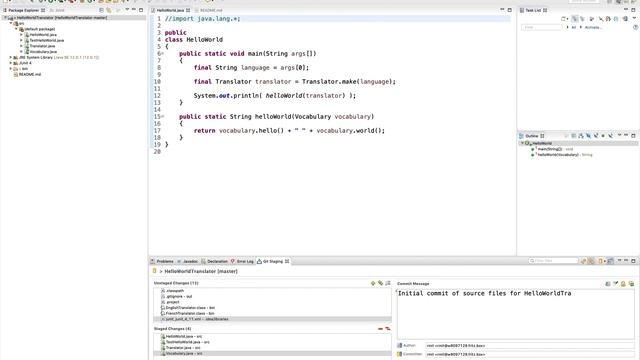640x360 pixels.
Task: Collapse HelloWorld class in Outline view
Action: [x=522, y=143]
